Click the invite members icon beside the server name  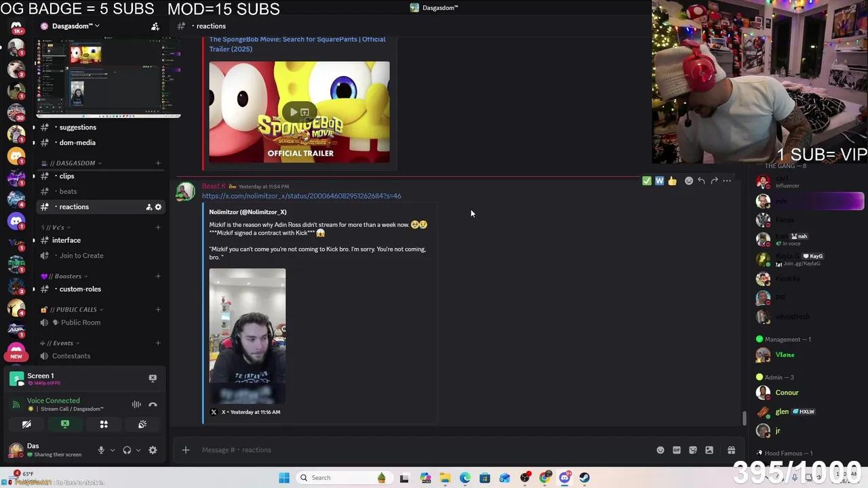click(155, 26)
